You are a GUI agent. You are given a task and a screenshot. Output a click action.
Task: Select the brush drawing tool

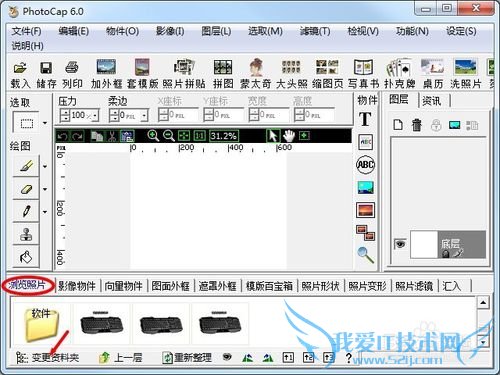click(x=26, y=166)
